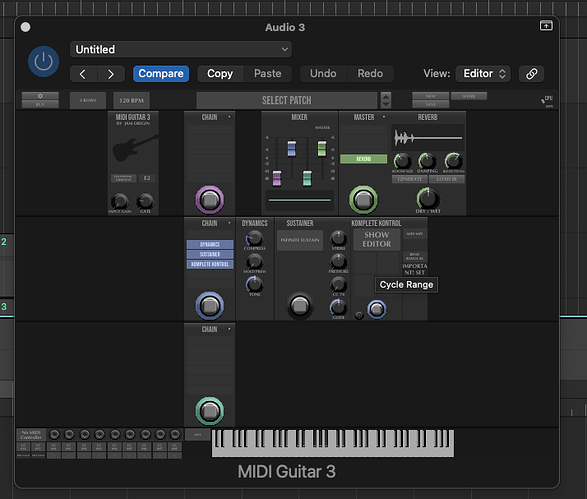Click Show Editor in Komplete Kontrol
This screenshot has width=587, height=499.
(x=377, y=240)
